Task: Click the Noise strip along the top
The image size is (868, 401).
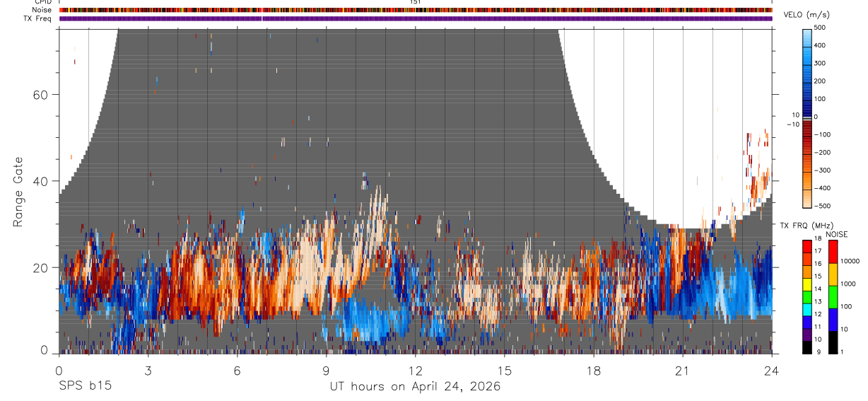Action: (416, 10)
